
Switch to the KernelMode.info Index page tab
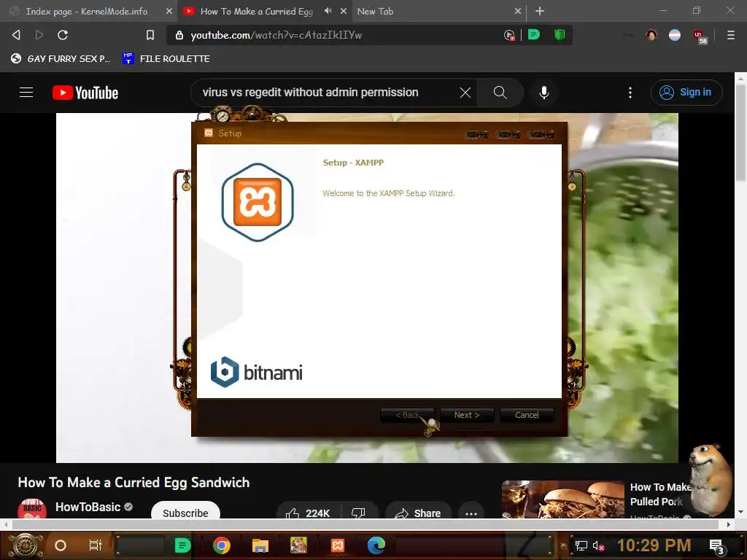(x=86, y=11)
